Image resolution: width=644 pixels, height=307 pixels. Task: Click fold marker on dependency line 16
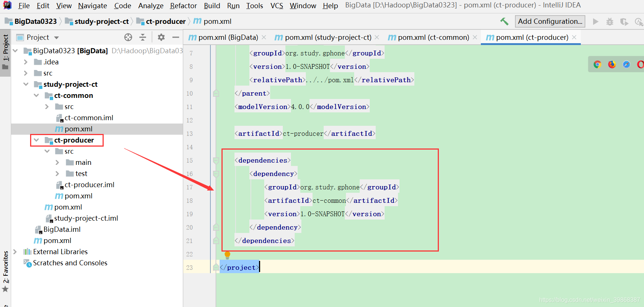coord(216,174)
